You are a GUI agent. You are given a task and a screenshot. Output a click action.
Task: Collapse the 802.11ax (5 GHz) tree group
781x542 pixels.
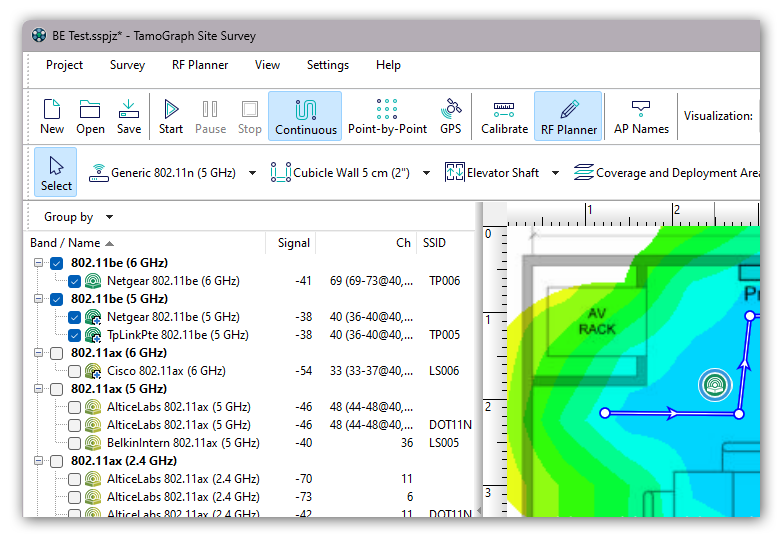(x=38, y=389)
